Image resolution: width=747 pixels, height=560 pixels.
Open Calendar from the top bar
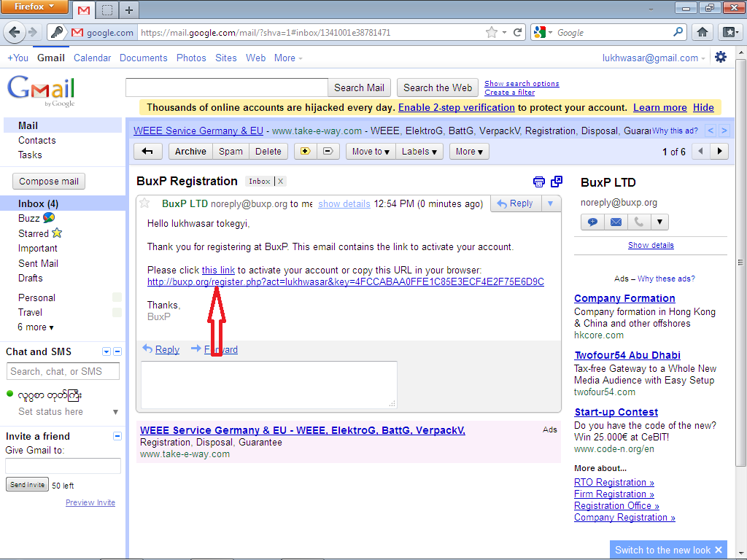[x=92, y=58]
